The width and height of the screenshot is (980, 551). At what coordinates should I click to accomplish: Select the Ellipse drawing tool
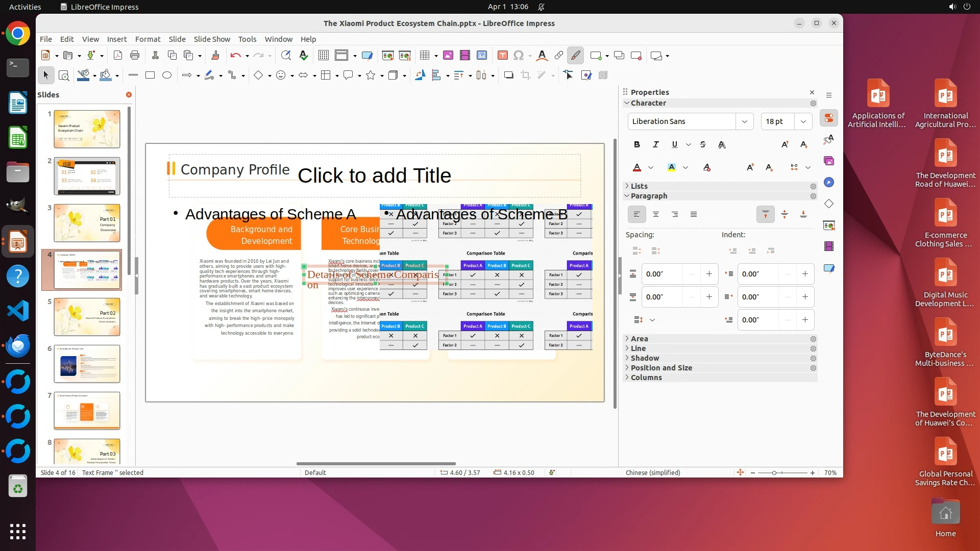(x=167, y=76)
